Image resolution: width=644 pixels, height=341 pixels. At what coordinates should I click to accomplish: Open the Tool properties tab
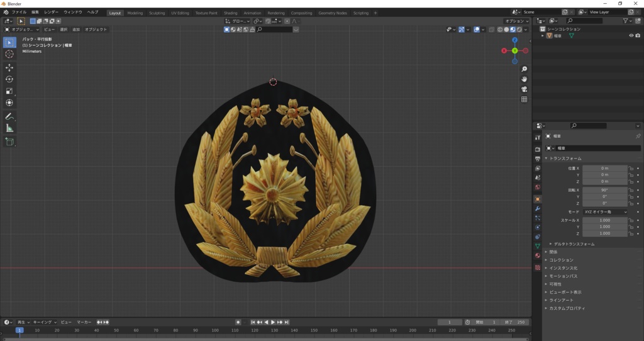pyautogui.click(x=538, y=137)
